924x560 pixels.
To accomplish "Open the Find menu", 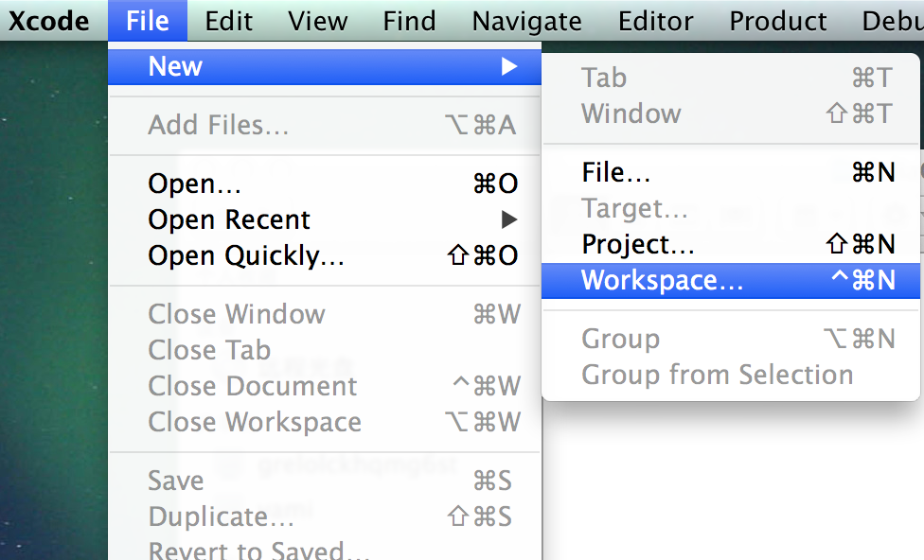I will 410,21.
